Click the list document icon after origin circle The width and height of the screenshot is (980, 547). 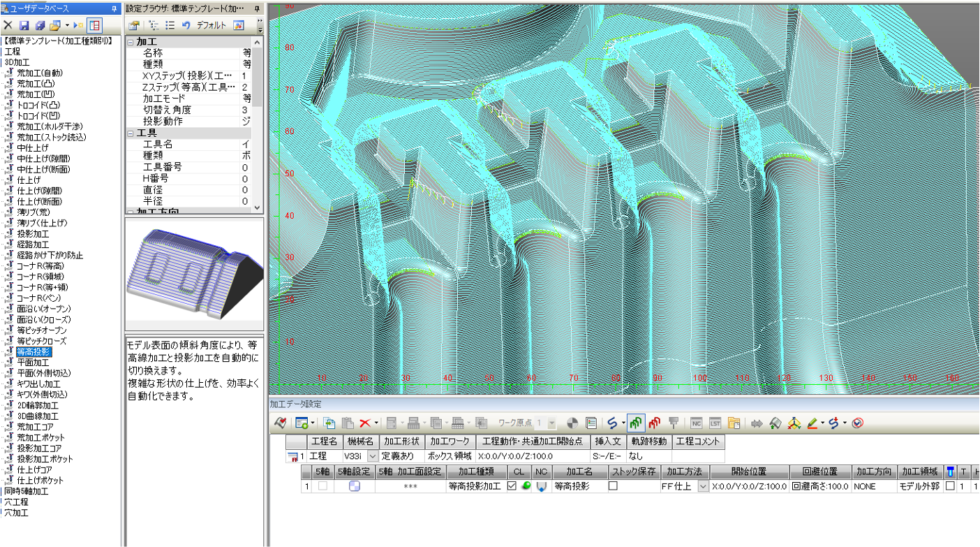click(591, 423)
